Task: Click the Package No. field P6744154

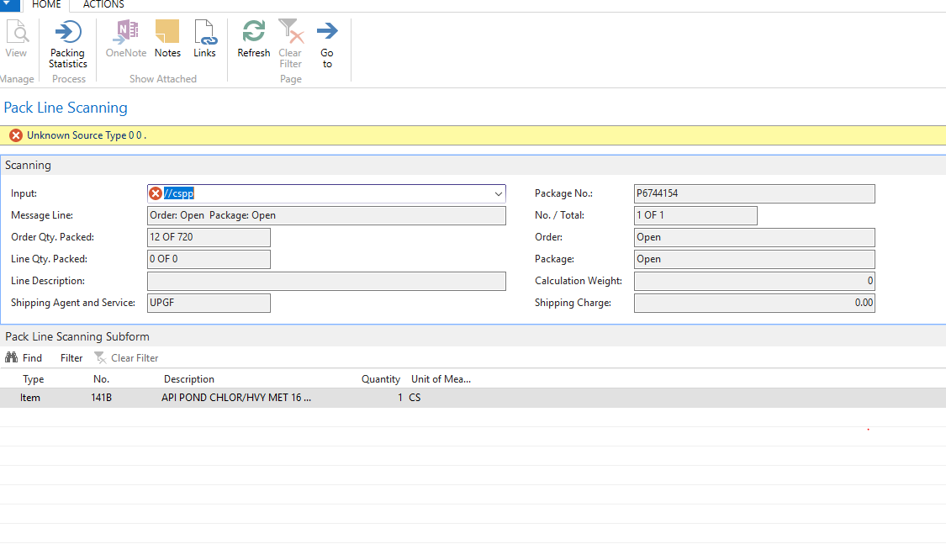Action: point(754,193)
